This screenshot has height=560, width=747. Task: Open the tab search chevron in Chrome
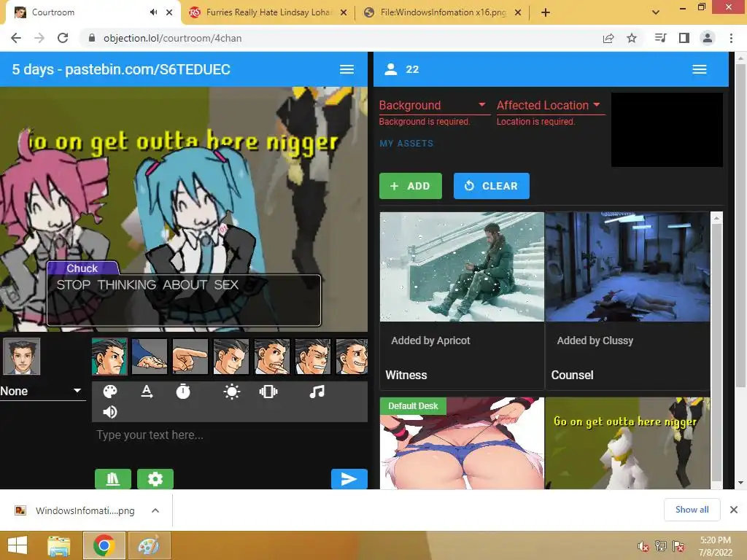pos(656,12)
